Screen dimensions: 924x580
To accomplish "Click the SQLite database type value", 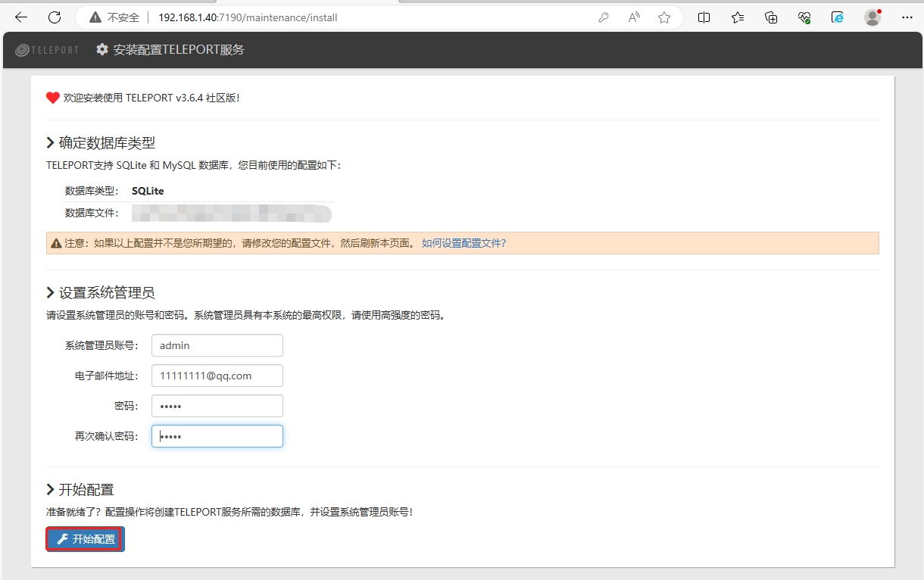I will pos(148,191).
